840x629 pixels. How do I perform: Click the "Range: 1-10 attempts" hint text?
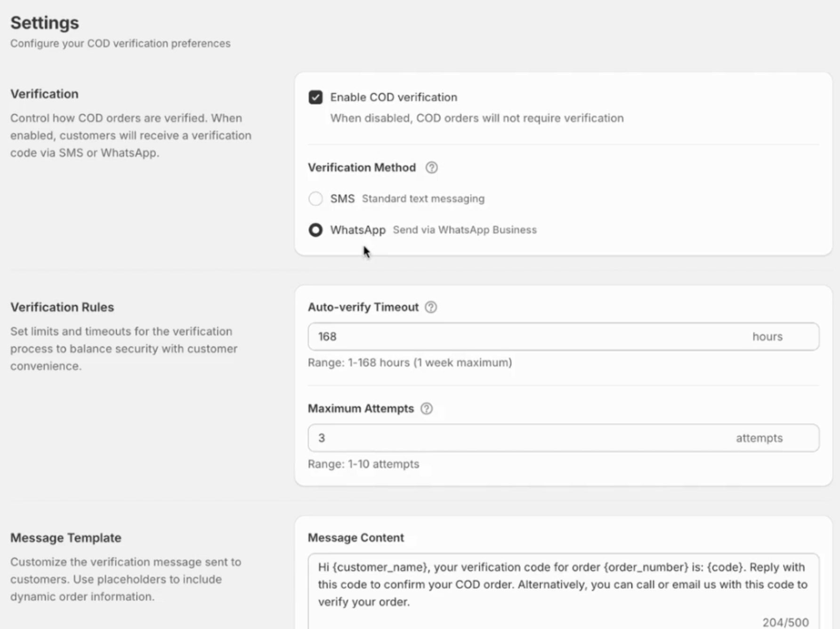tap(363, 464)
